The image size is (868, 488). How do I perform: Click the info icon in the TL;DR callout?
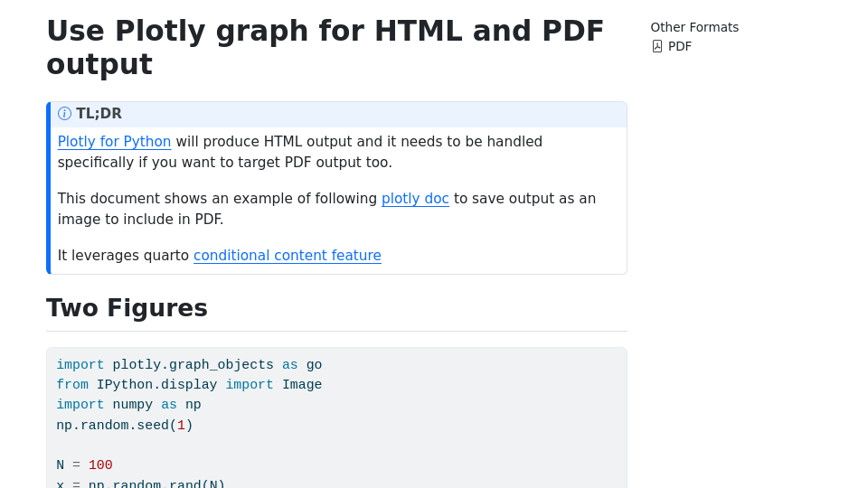pos(64,114)
